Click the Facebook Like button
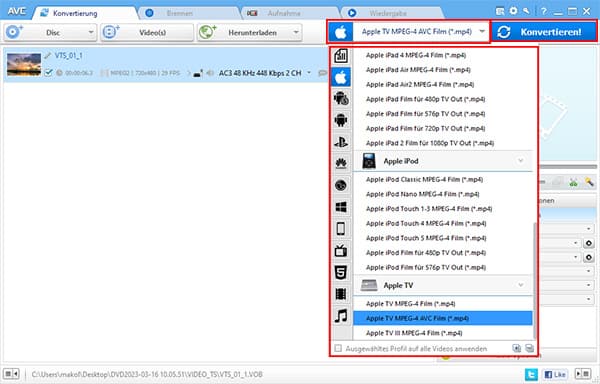The image size is (600, 384). click(x=554, y=374)
